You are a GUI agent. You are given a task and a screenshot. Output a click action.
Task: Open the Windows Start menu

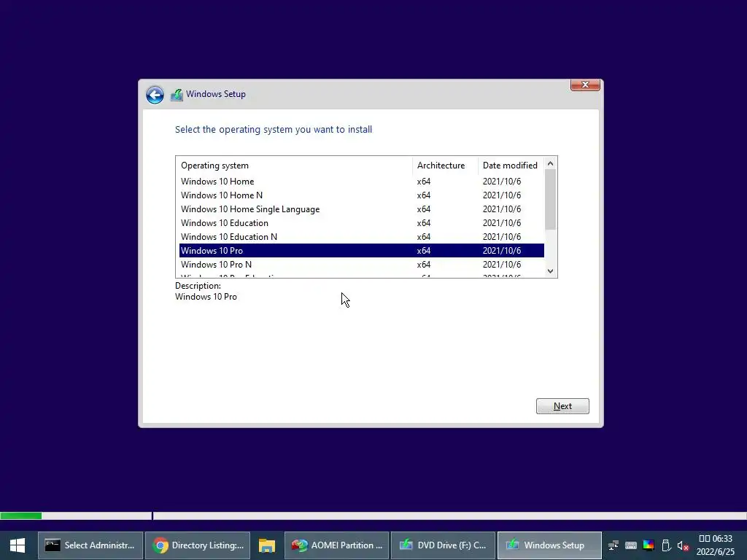coord(18,545)
